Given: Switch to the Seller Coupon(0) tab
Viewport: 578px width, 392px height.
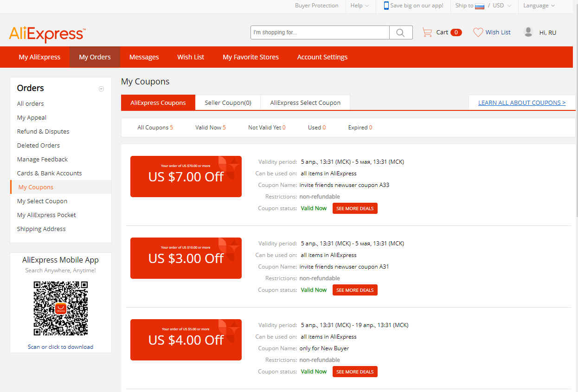Looking at the screenshot, I should (x=228, y=103).
